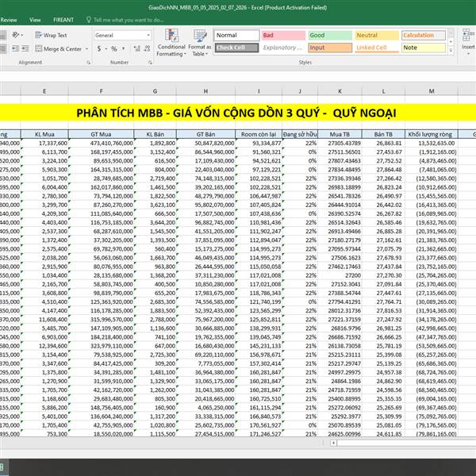This screenshot has width=476, height=476.
Task: Select column I header
Action: coord(259,91)
